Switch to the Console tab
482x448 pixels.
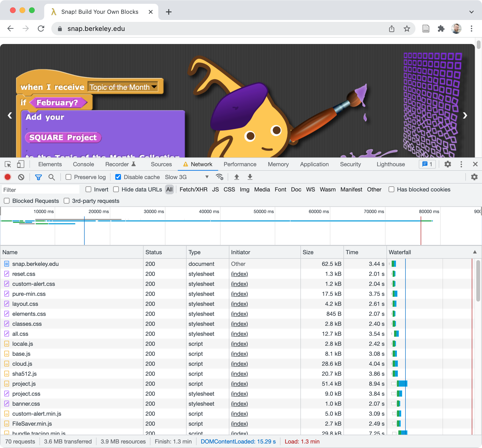pos(83,164)
